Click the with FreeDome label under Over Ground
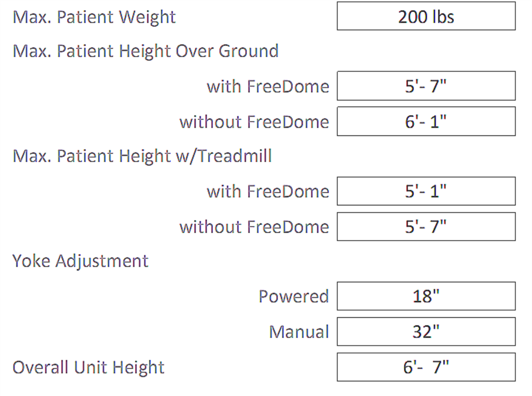 [x=268, y=86]
